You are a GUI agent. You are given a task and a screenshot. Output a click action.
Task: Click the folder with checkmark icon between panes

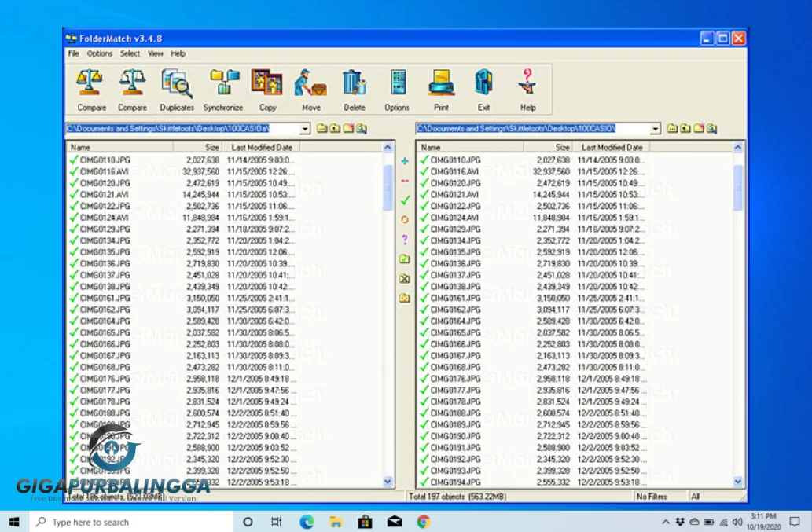click(x=405, y=259)
